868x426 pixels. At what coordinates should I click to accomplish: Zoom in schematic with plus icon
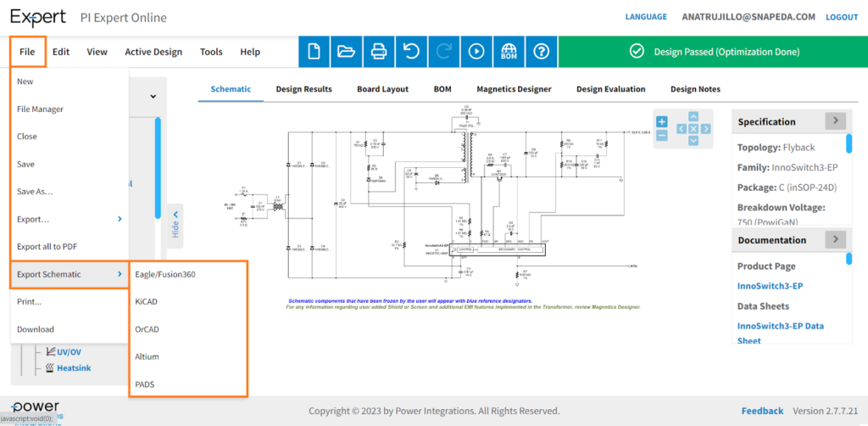[662, 122]
